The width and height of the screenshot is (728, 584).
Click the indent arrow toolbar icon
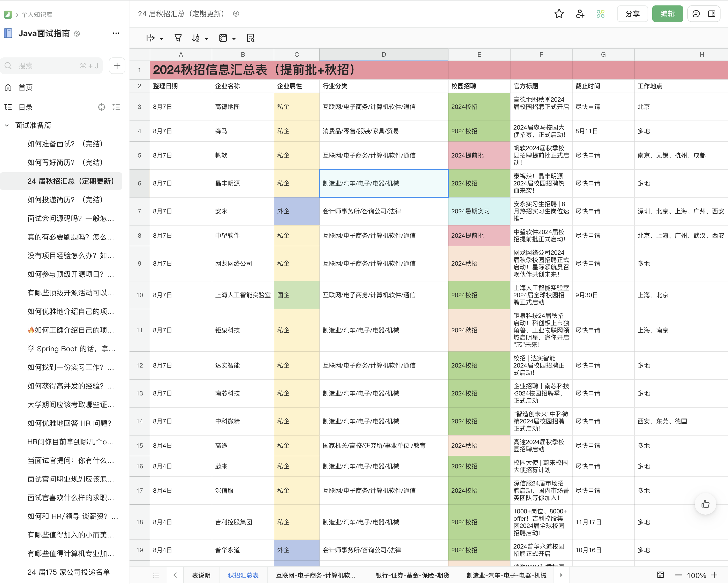150,38
